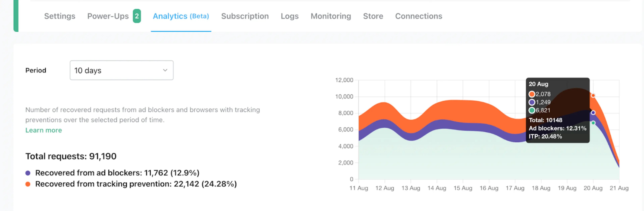644x211 pixels.
Task: Click the tooltip's Total: 10148 line
Action: [545, 120]
